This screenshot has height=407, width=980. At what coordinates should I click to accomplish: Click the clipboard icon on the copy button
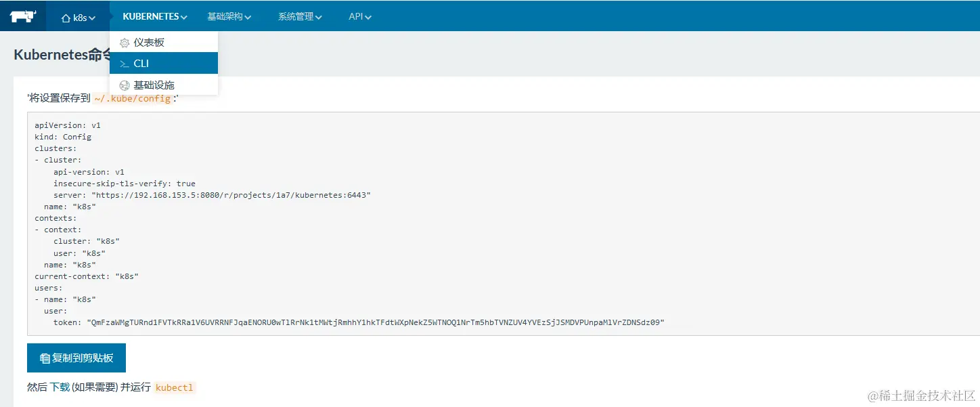(45, 358)
